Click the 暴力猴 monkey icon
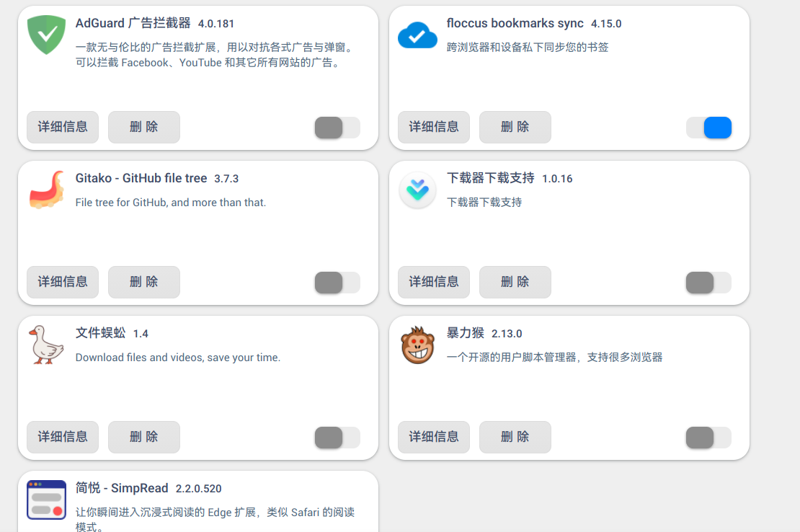Image resolution: width=800 pixels, height=532 pixels. click(x=418, y=345)
